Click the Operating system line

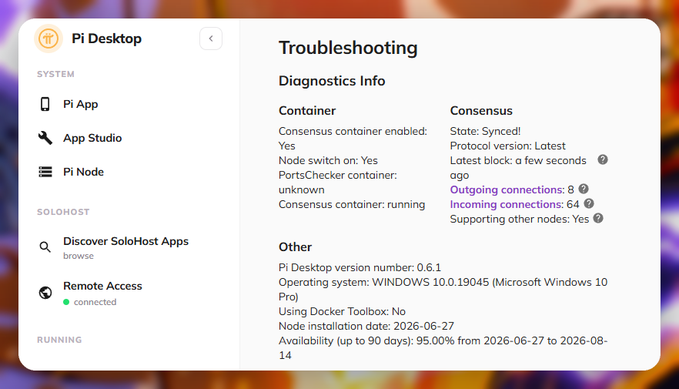(x=443, y=289)
